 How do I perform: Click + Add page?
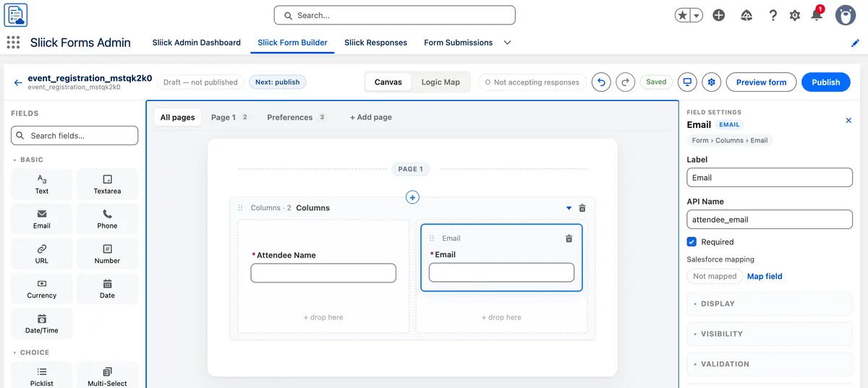click(371, 117)
